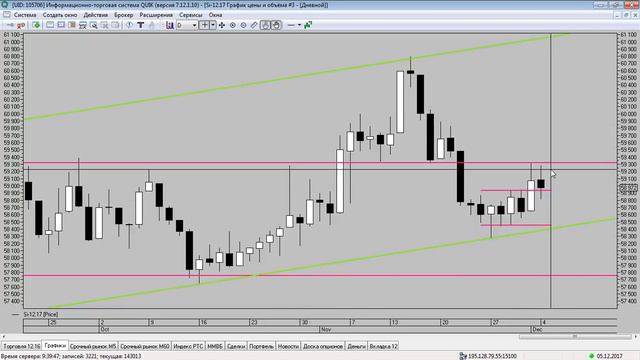Click the greyed scissors icon
The width and height of the screenshot is (640, 360).
tap(104, 25)
